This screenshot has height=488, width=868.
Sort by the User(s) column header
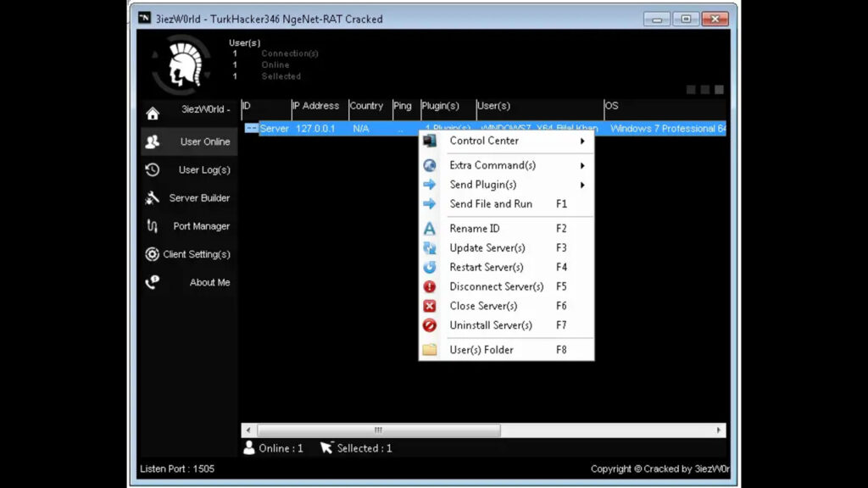tap(540, 106)
